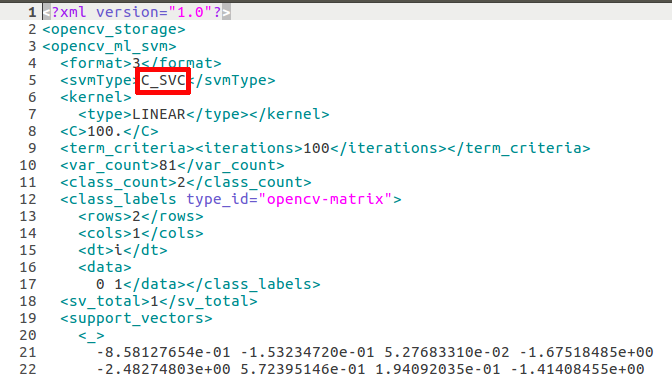Click the LINEAR kernel type text

click(x=159, y=114)
